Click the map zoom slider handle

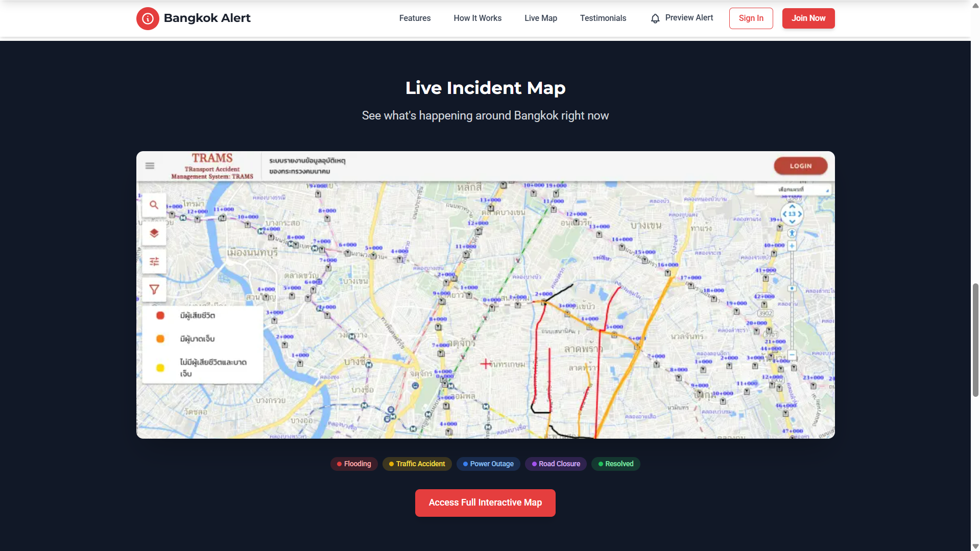792,289
